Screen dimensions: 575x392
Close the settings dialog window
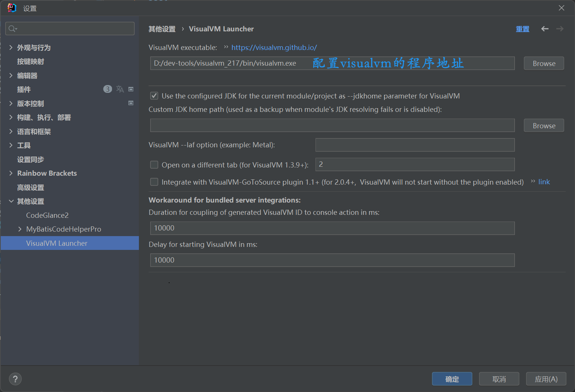click(x=561, y=8)
